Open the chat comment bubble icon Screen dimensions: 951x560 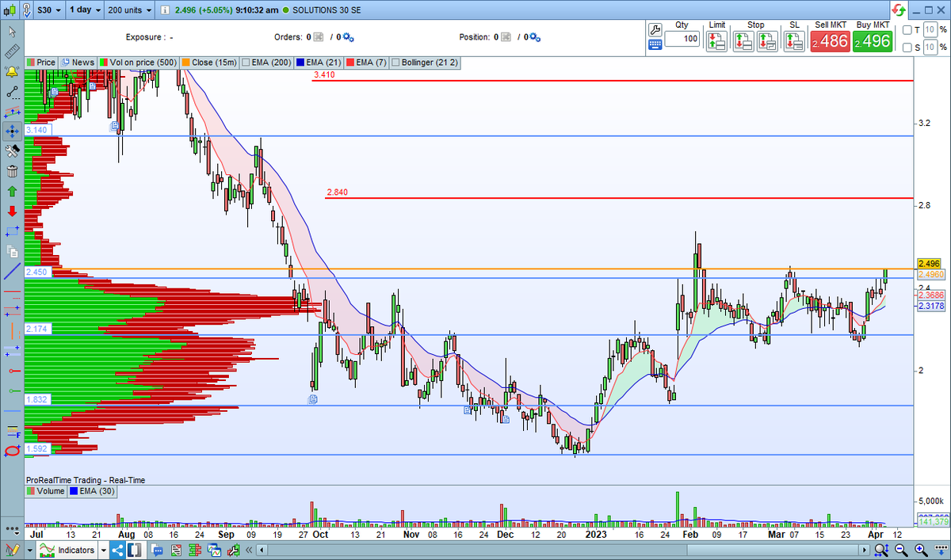tap(158, 550)
